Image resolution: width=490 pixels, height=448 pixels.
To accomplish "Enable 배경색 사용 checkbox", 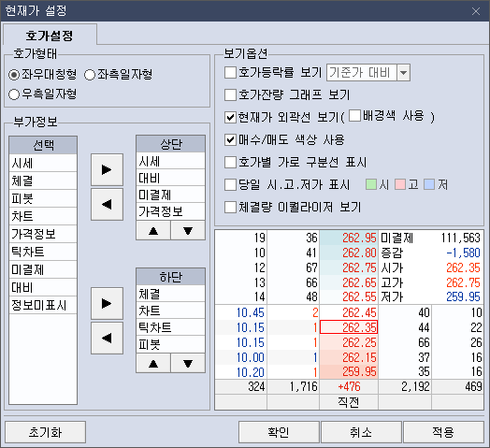I will pos(354,115).
